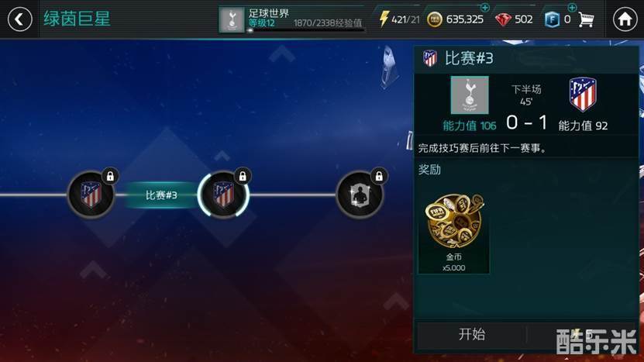The image size is (644, 362).
Task: Add more coins with the plus icon
Action: point(484,8)
